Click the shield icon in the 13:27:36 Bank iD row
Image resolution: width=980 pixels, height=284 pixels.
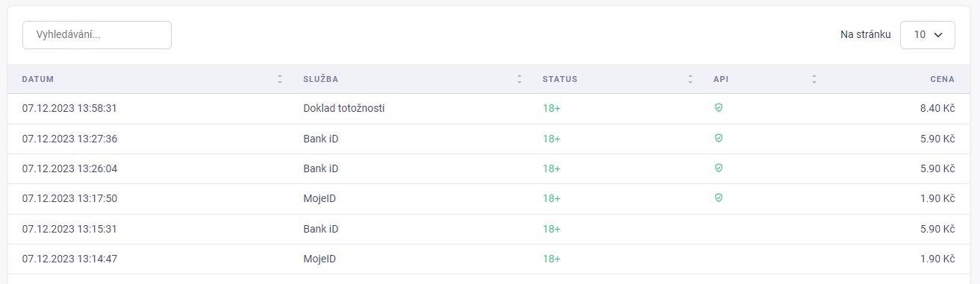719,138
